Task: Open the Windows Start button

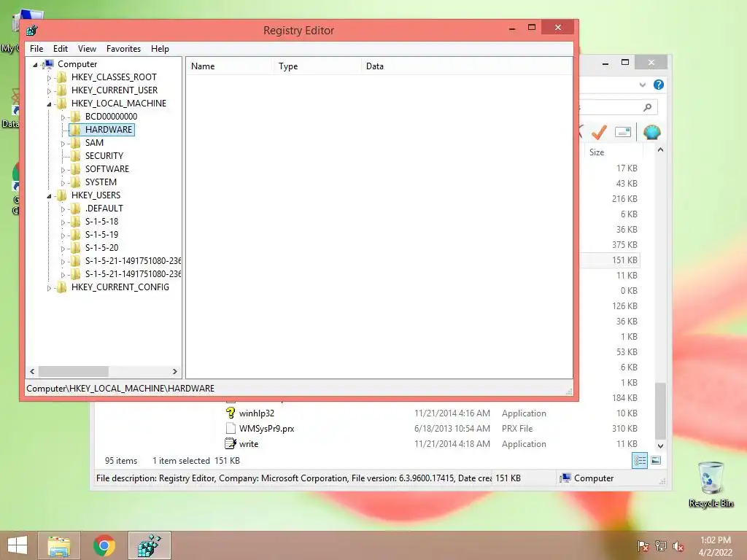Action: (18, 545)
